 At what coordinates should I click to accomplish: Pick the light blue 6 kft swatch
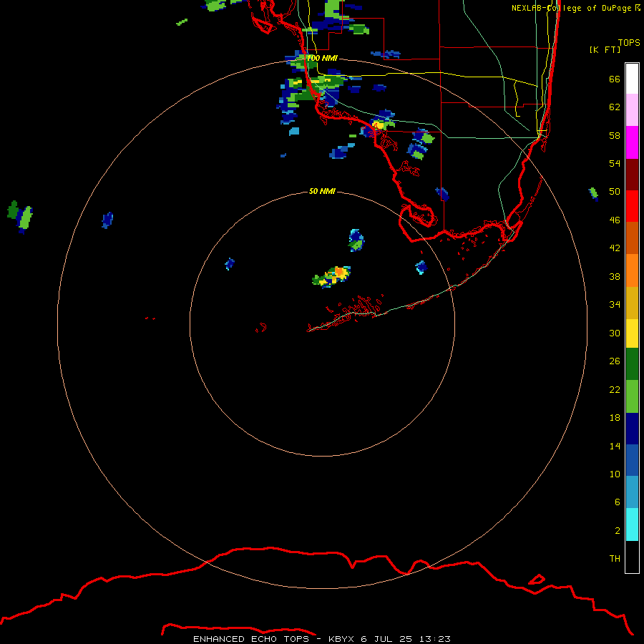[x=632, y=492]
